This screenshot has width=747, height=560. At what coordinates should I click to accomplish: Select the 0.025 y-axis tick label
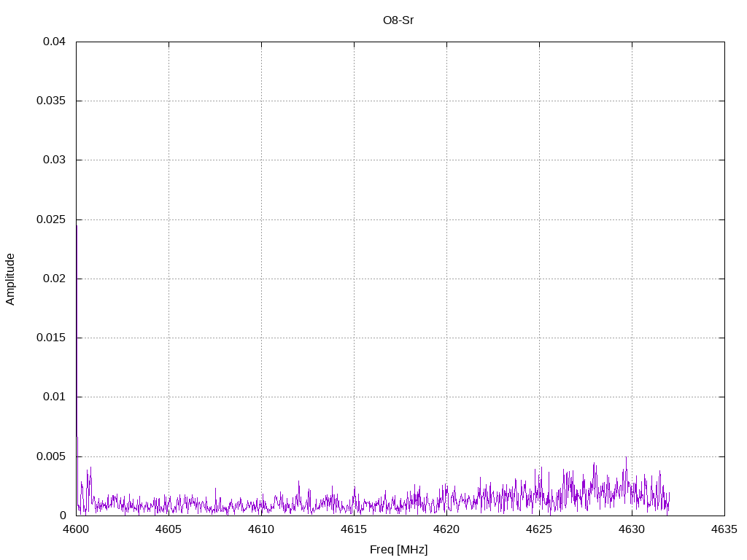52,219
